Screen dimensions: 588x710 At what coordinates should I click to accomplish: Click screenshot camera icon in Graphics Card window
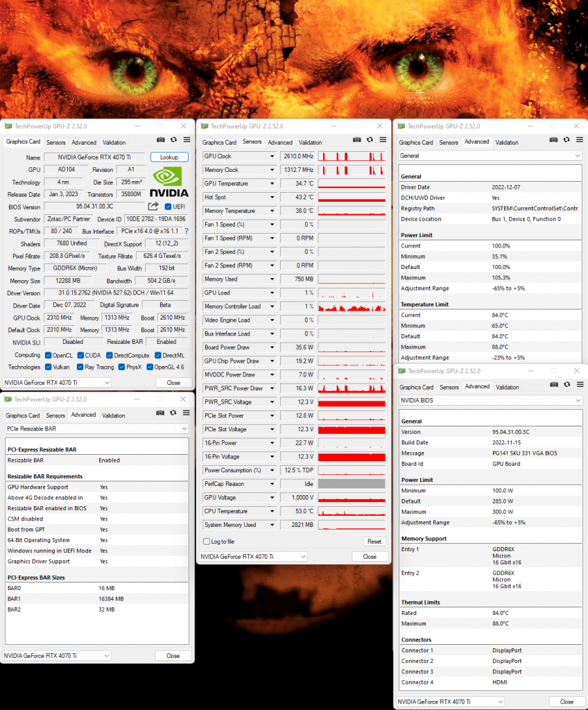[161, 140]
